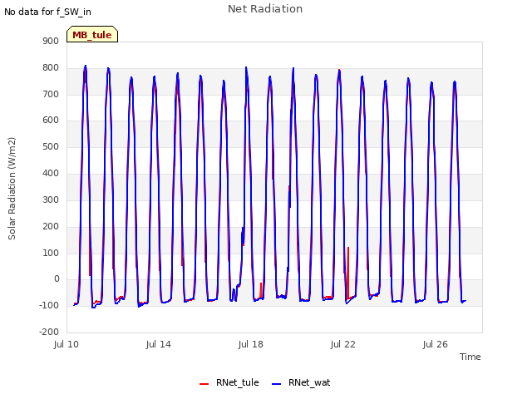This screenshot has height=399, width=532.
Task: Click the 900 y-axis tick label
Action: 51,41
